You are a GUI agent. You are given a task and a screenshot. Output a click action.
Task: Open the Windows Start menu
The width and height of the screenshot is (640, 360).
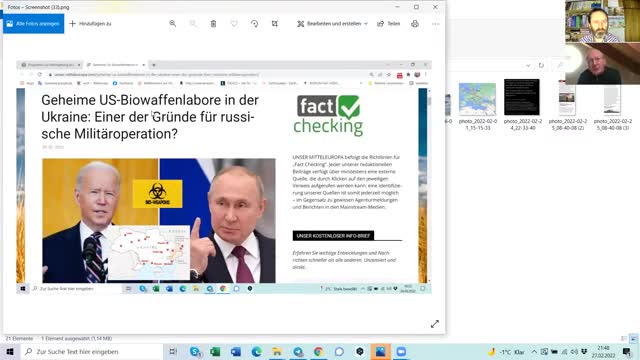(10, 352)
